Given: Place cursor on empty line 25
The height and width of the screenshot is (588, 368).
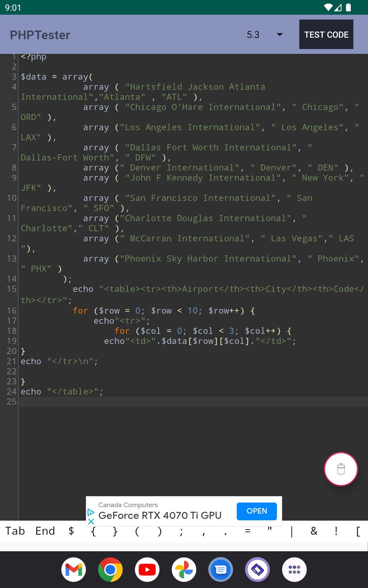Looking at the screenshot, I should tap(193, 402).
